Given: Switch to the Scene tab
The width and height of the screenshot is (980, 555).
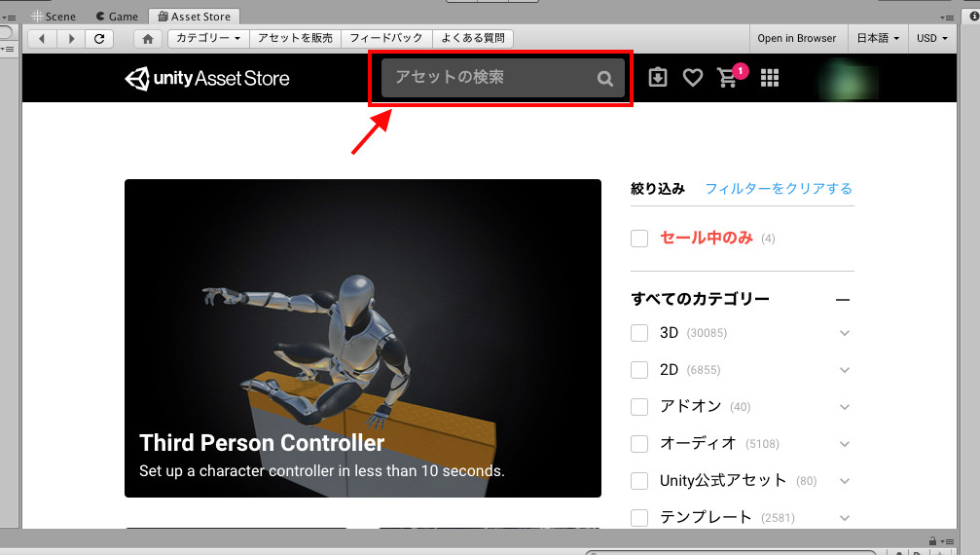Looking at the screenshot, I should click(54, 17).
